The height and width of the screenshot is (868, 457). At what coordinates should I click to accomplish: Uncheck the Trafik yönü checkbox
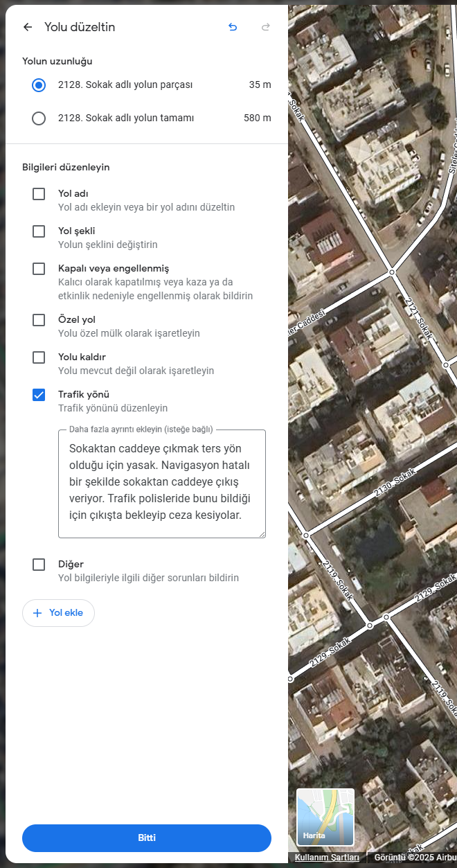click(x=39, y=395)
